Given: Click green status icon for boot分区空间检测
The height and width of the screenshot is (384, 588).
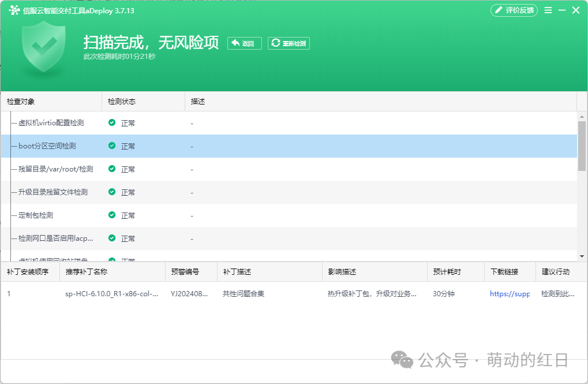Looking at the screenshot, I should (112, 146).
